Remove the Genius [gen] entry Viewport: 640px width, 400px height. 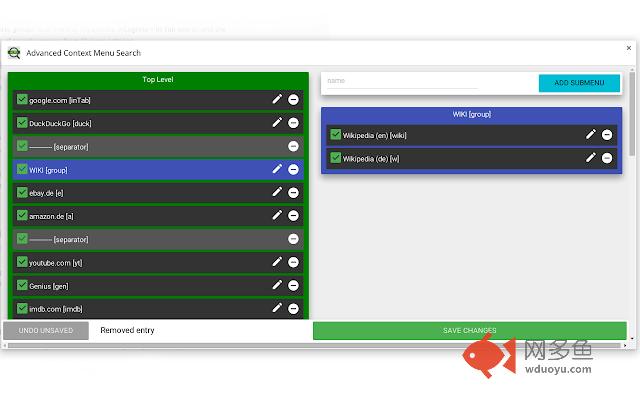pyautogui.click(x=293, y=285)
